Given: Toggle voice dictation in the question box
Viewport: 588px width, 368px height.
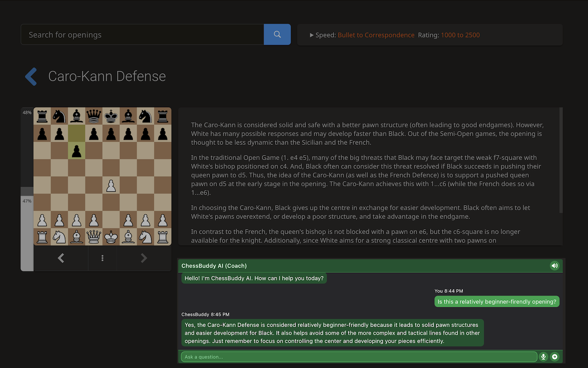Looking at the screenshot, I should pos(543,356).
